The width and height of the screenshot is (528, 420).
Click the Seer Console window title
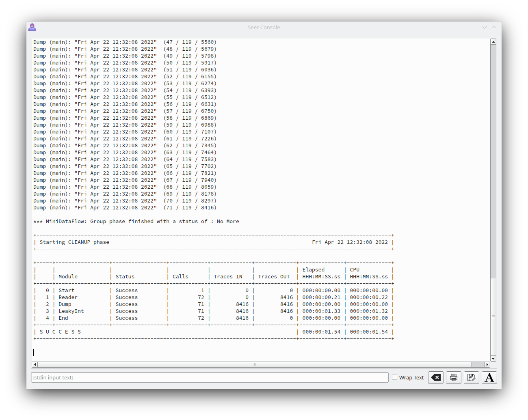pos(264,27)
